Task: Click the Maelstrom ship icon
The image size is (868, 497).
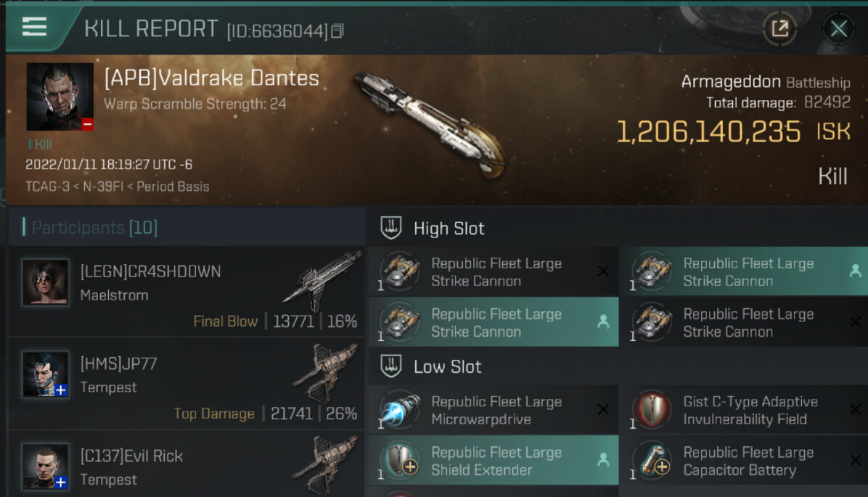Action: tap(323, 282)
